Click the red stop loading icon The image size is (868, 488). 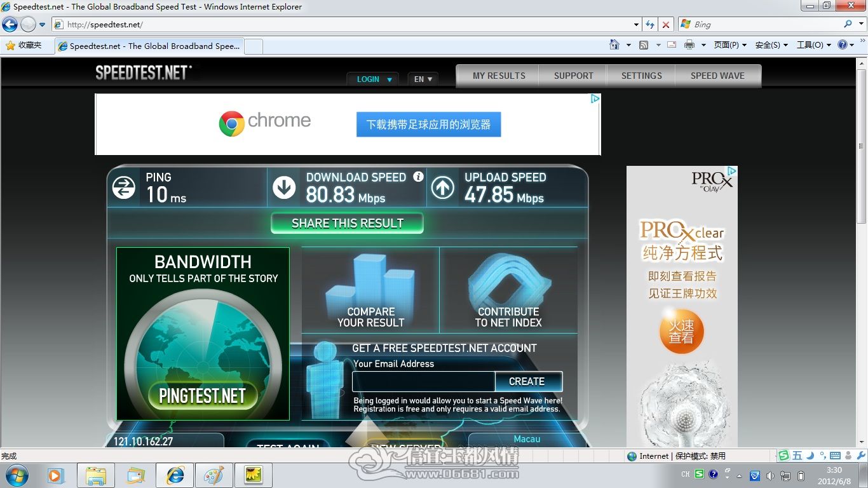(x=665, y=25)
